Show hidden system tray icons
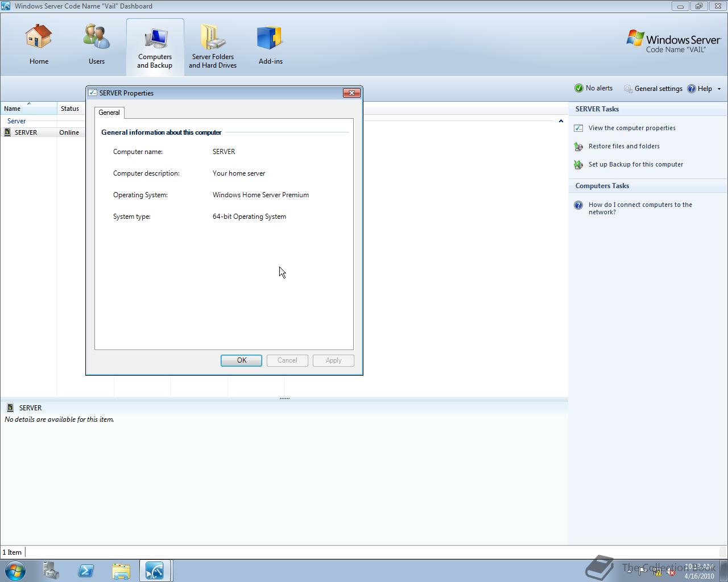 (x=629, y=570)
